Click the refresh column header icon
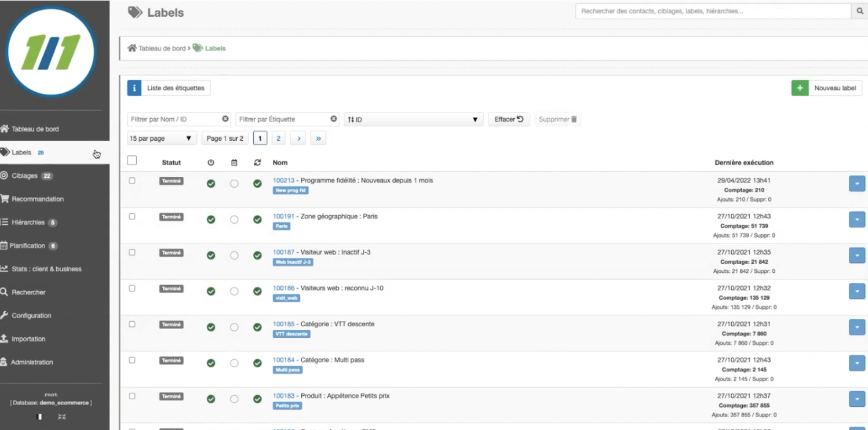This screenshot has height=430, width=868. click(257, 163)
